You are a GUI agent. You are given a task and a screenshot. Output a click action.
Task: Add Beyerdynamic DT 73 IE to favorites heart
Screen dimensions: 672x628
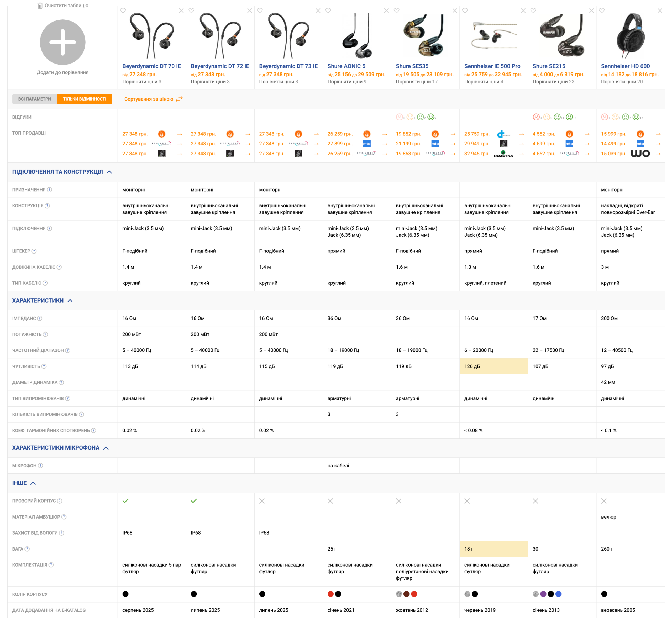coord(260,11)
